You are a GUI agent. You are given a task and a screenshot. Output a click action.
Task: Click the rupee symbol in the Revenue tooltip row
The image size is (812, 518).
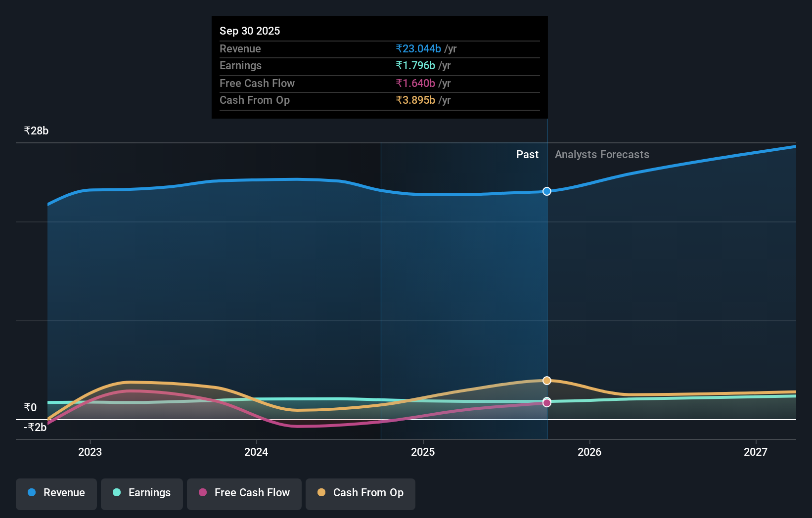click(400, 48)
